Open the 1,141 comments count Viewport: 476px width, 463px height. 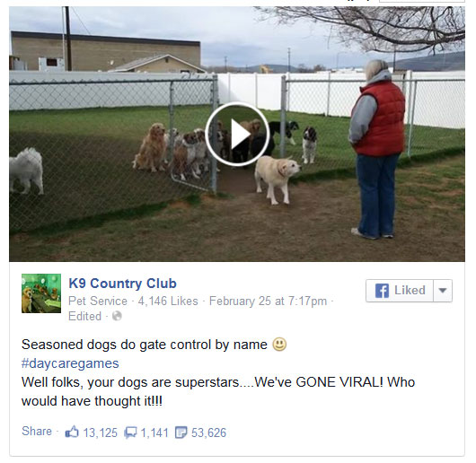pyautogui.click(x=154, y=432)
